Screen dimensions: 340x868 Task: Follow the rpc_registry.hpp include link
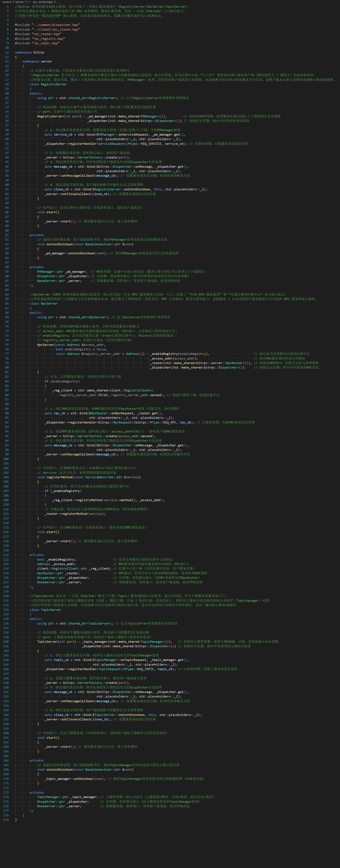(x=48, y=39)
